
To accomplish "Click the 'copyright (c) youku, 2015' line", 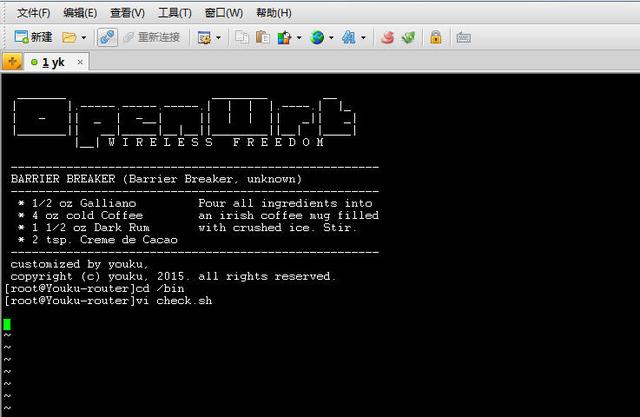I will (100, 277).
